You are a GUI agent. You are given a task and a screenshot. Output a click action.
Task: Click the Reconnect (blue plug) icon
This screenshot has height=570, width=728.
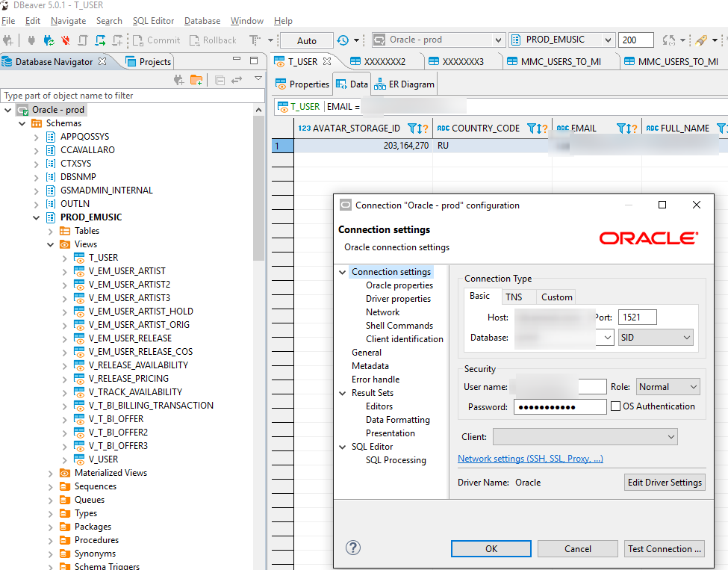(x=49, y=40)
